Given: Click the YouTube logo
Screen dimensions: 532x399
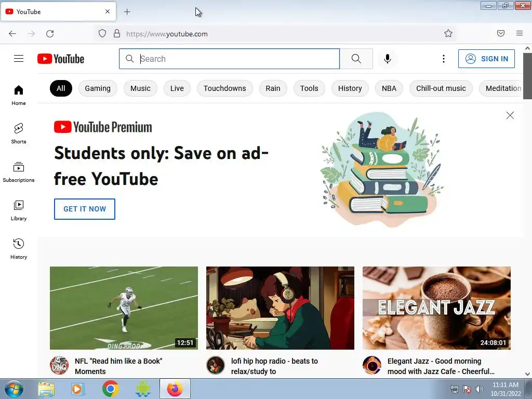Looking at the screenshot, I should pos(61,59).
